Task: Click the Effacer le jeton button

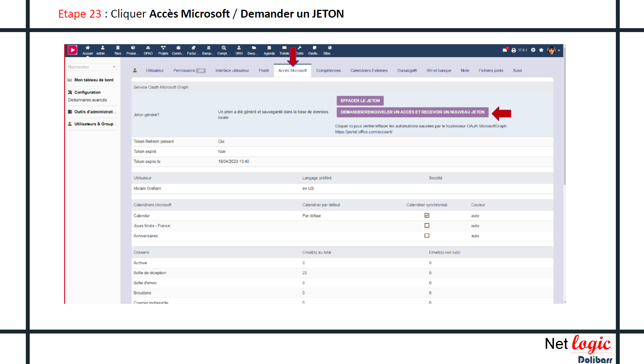Action: [x=360, y=101]
